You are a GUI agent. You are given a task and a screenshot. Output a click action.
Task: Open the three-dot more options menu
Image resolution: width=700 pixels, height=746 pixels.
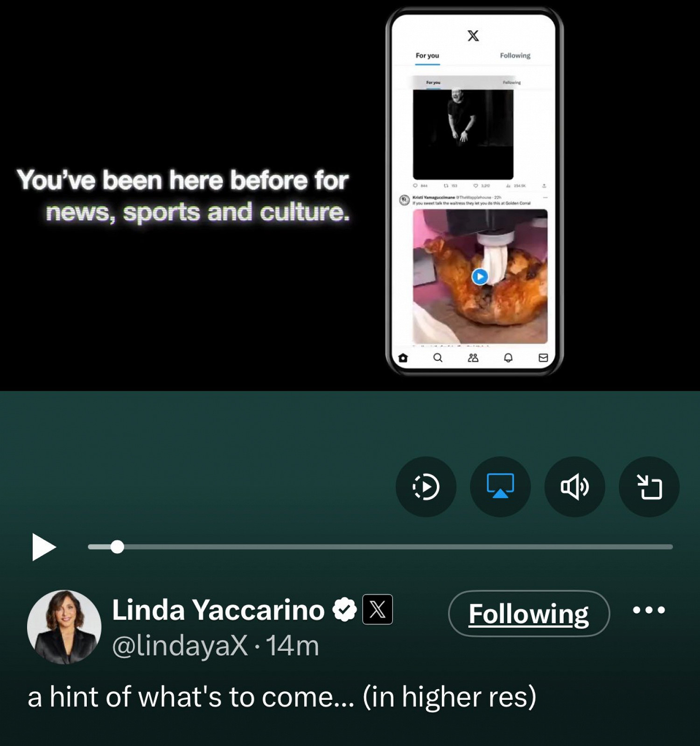[x=649, y=610]
